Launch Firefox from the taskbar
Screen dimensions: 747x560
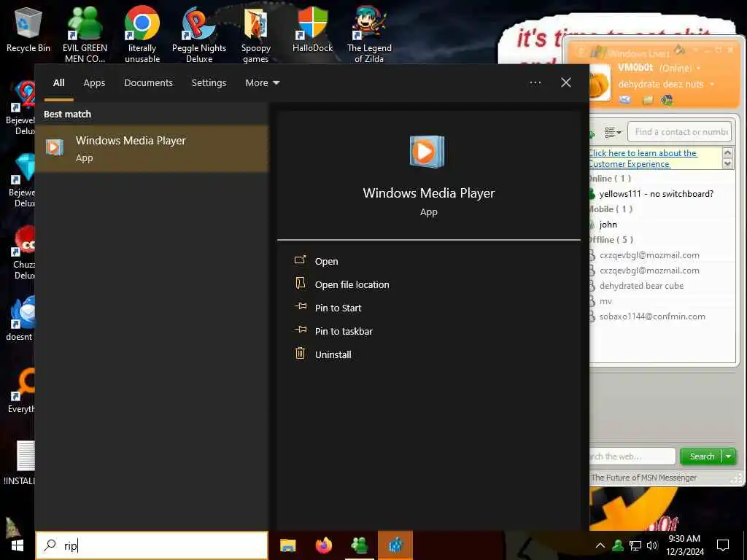point(323,545)
